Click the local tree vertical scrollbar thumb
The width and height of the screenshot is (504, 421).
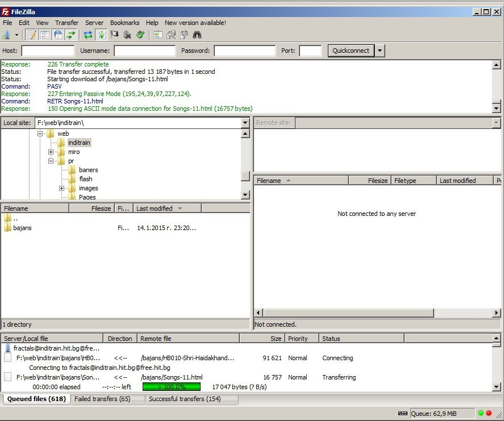[245, 176]
